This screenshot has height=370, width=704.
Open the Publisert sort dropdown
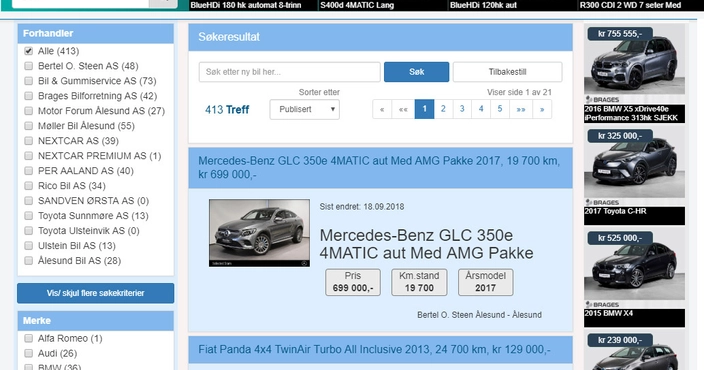(305, 109)
